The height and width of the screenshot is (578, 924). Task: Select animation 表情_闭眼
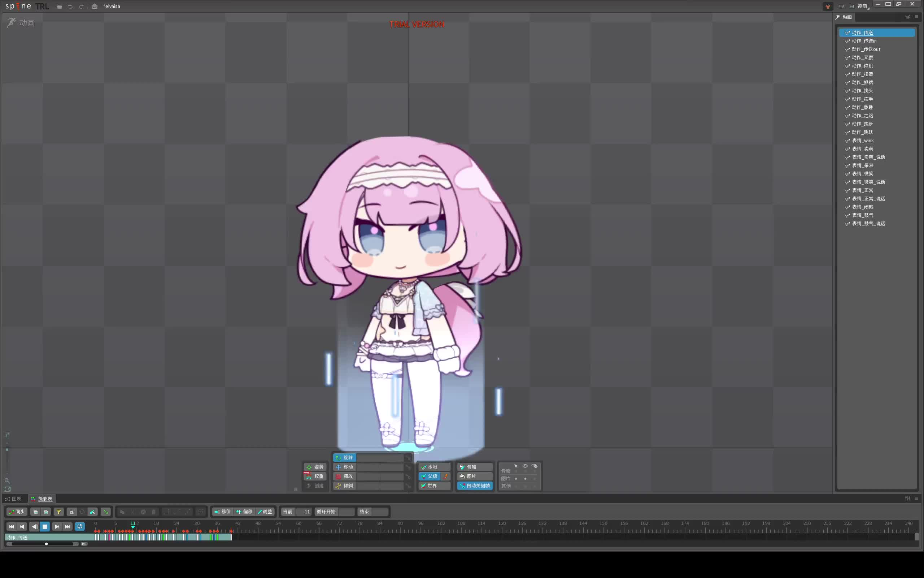(x=877, y=207)
